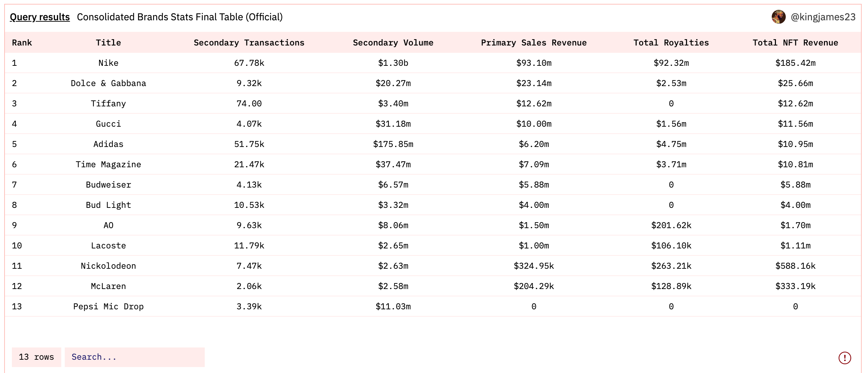Select the Nike title cell
Image resolution: width=868 pixels, height=373 pixels.
[x=108, y=63]
